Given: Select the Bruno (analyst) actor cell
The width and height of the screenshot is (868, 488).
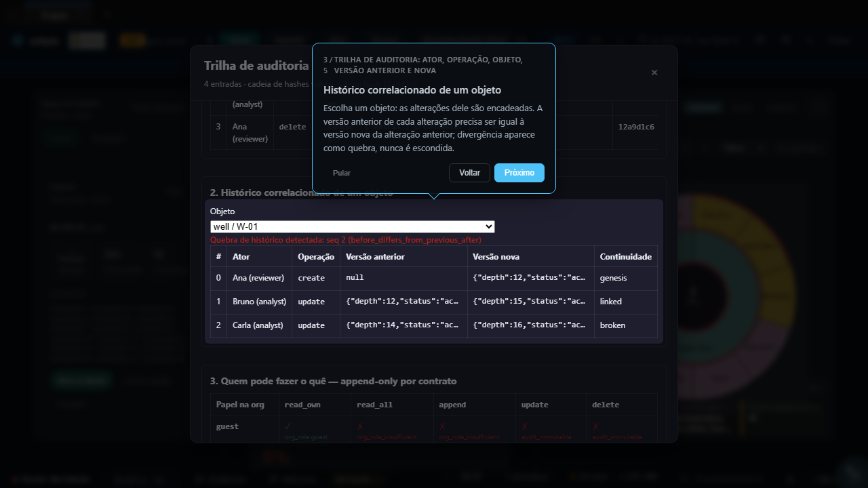Looking at the screenshot, I should (x=260, y=302).
